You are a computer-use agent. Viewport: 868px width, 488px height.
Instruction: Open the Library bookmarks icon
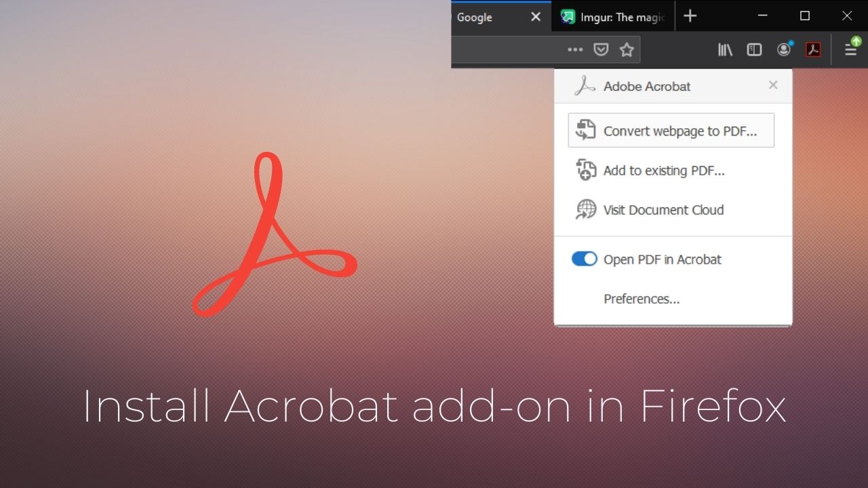click(725, 49)
